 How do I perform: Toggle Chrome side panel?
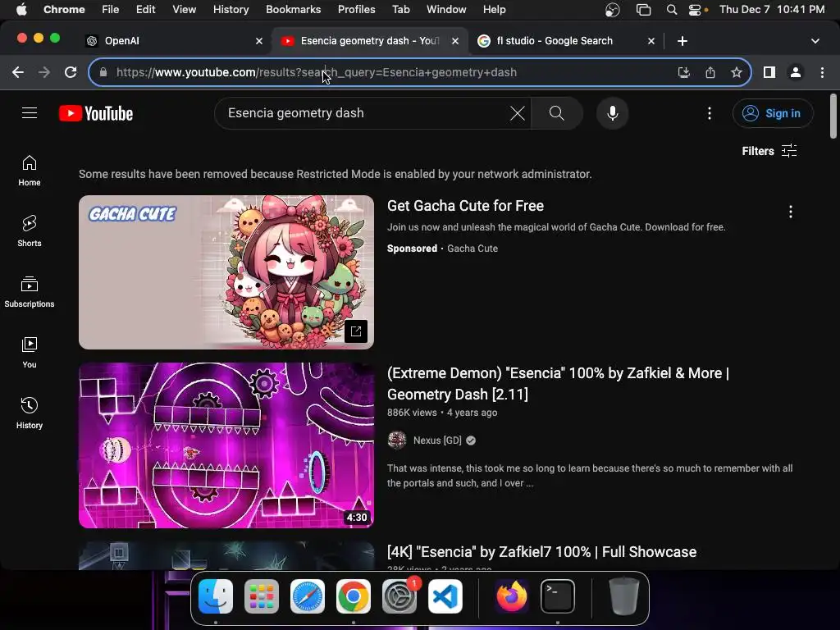pyautogui.click(x=769, y=72)
